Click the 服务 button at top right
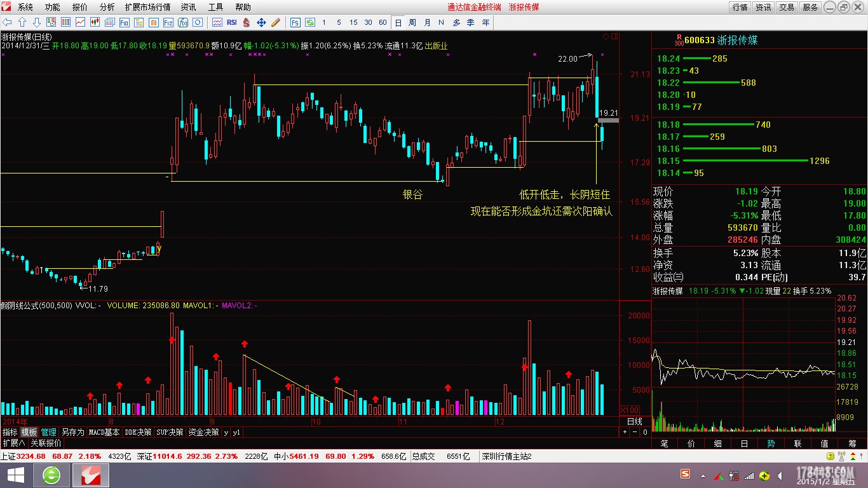Image resolution: width=868 pixels, height=488 pixels. pos(810,7)
